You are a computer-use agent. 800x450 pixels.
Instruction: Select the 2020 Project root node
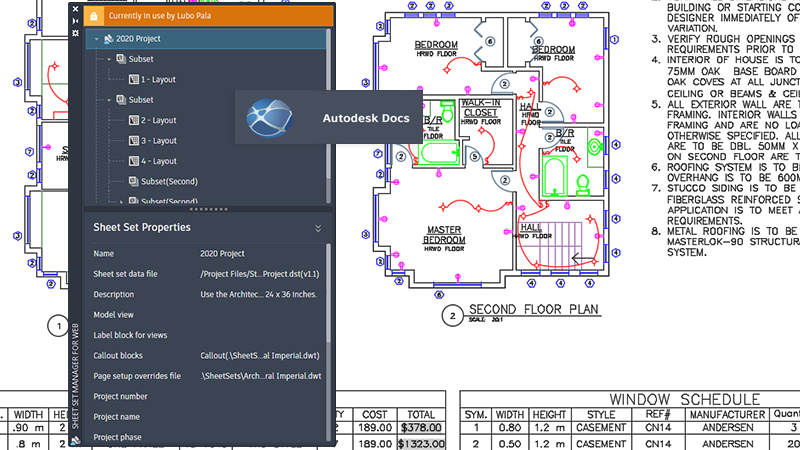point(206,39)
